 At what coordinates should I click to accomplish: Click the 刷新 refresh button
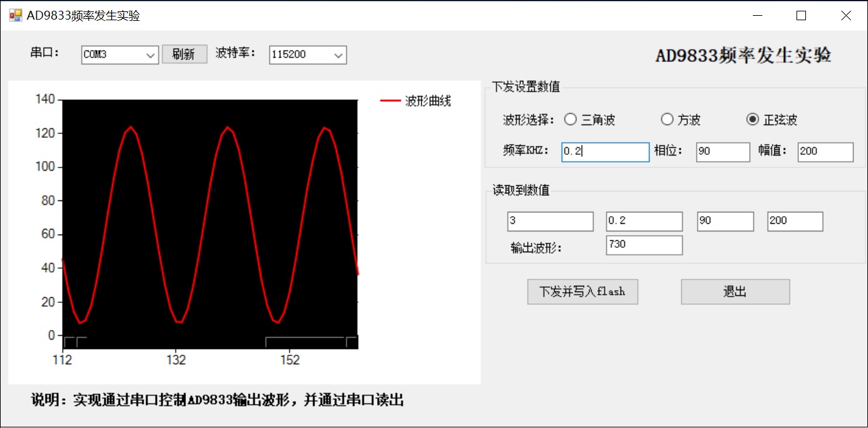184,54
